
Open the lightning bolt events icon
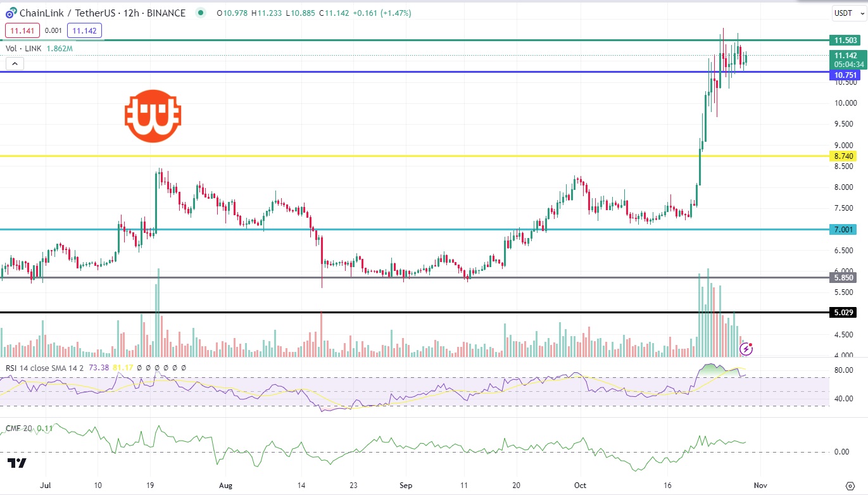coord(747,348)
